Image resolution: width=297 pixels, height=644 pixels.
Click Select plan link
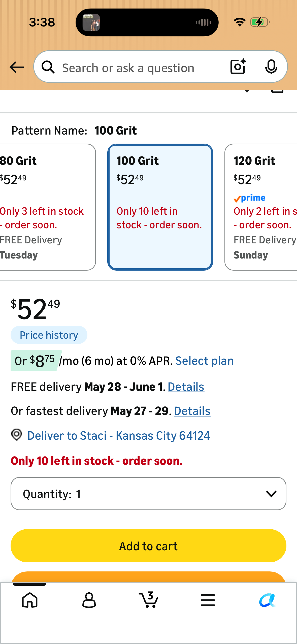click(x=205, y=361)
